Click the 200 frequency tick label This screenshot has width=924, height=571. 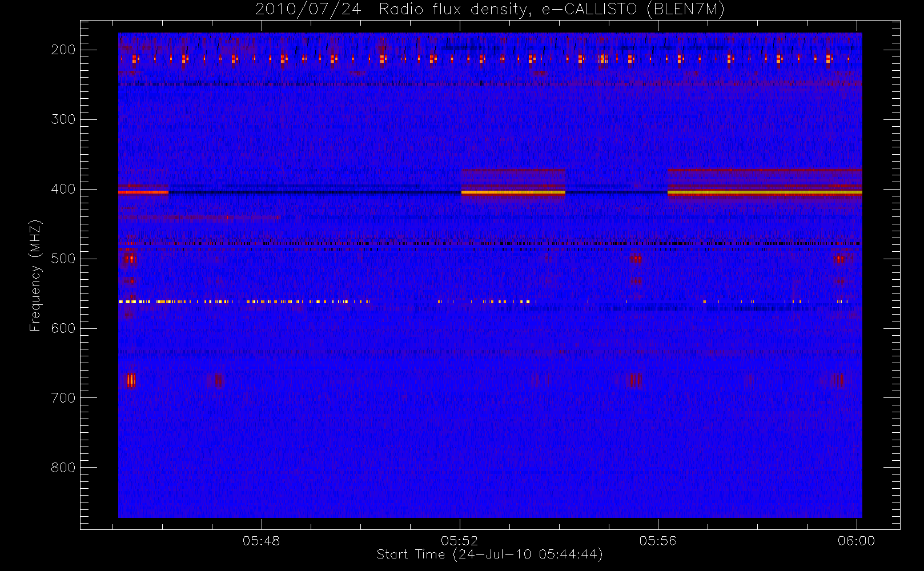[63, 50]
